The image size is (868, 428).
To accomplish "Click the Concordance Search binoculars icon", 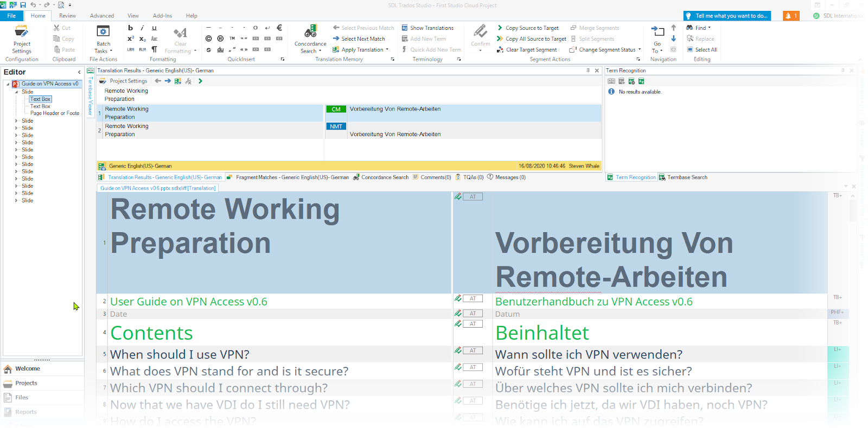I will tap(310, 31).
